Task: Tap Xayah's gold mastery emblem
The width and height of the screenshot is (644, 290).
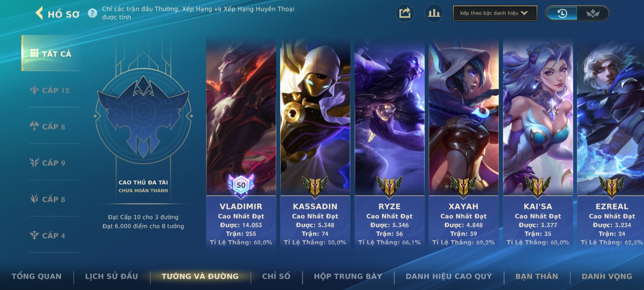Action: [x=463, y=186]
